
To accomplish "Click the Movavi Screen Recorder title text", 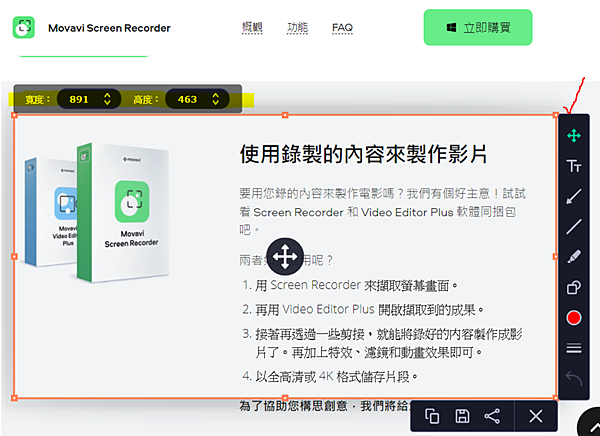I will (x=109, y=28).
